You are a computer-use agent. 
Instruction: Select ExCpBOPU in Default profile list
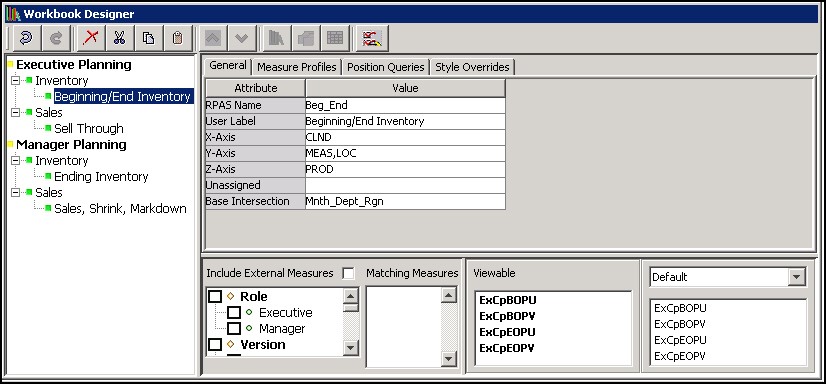[x=680, y=308]
